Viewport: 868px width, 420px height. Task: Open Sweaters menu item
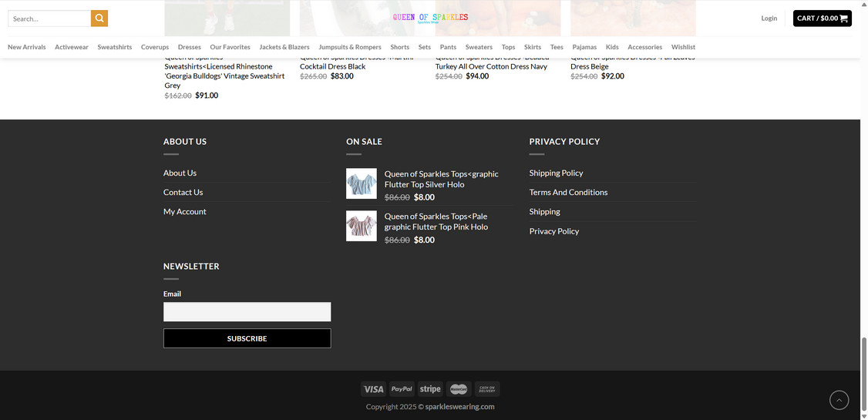click(479, 47)
